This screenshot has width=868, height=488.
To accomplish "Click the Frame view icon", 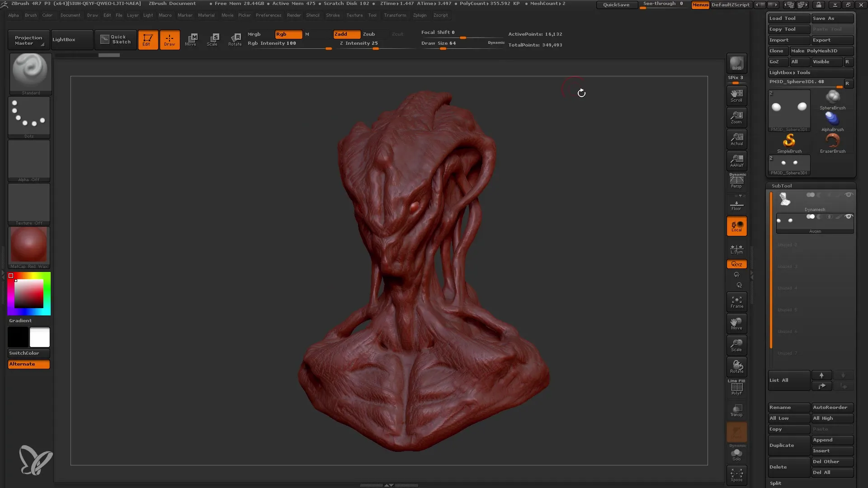I will [737, 302].
